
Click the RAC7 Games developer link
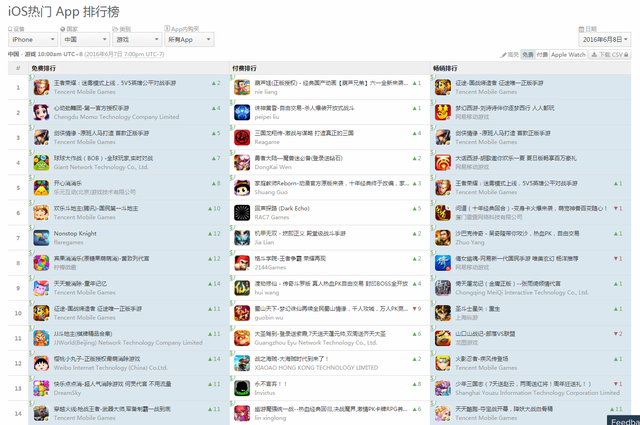(x=272, y=217)
